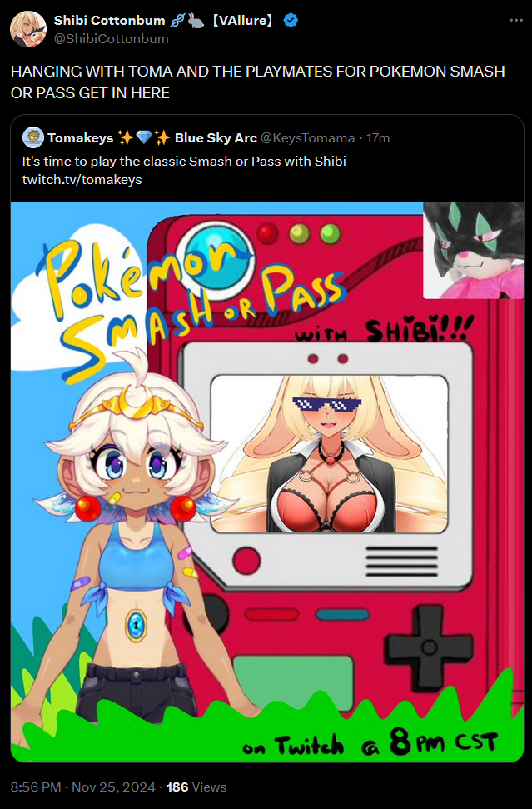Open the @KeysTomama handle
Image resolution: width=532 pixels, height=809 pixels.
coord(307,138)
